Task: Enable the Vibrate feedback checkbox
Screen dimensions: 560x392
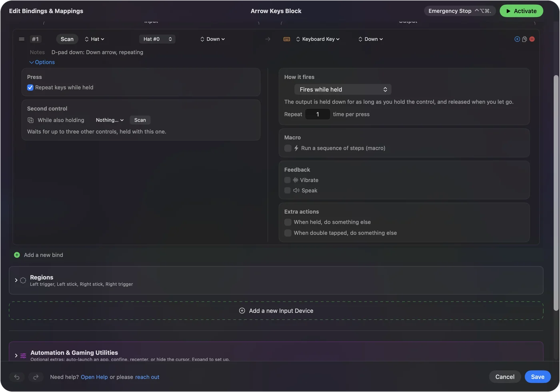Action: point(288,180)
